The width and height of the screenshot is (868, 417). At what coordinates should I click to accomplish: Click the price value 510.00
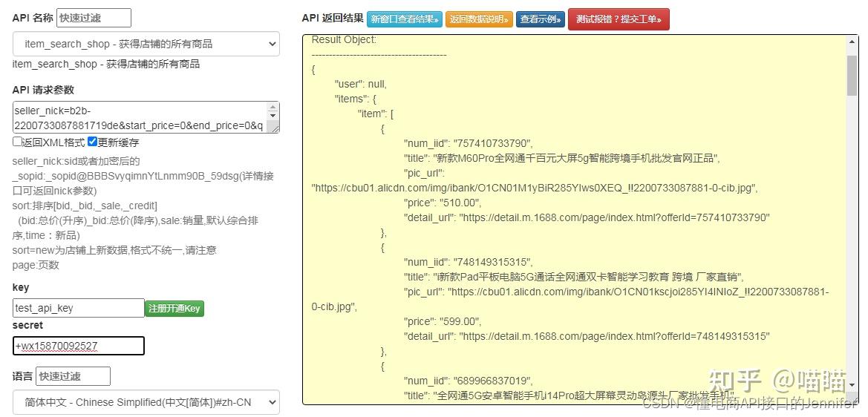[x=460, y=203]
